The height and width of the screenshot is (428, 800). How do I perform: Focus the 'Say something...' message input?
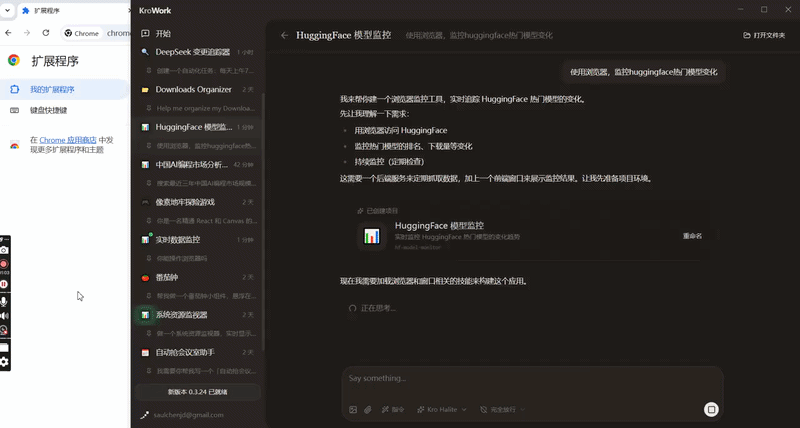(532, 379)
